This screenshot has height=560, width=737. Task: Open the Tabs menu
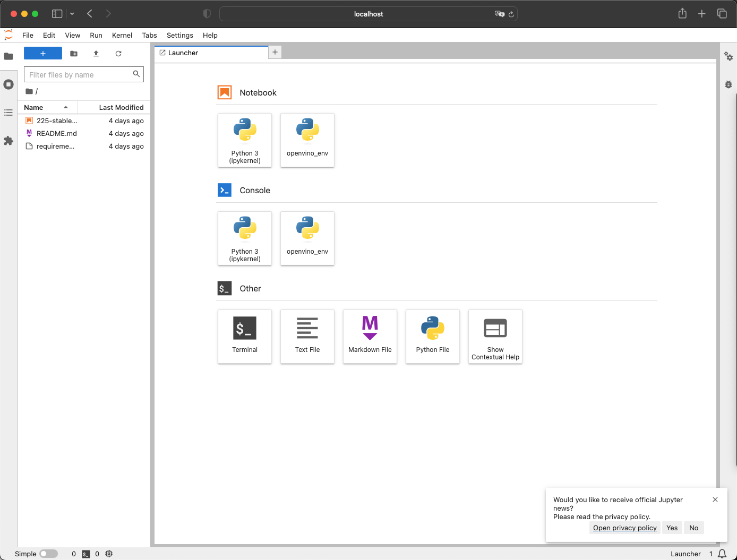[x=149, y=35]
